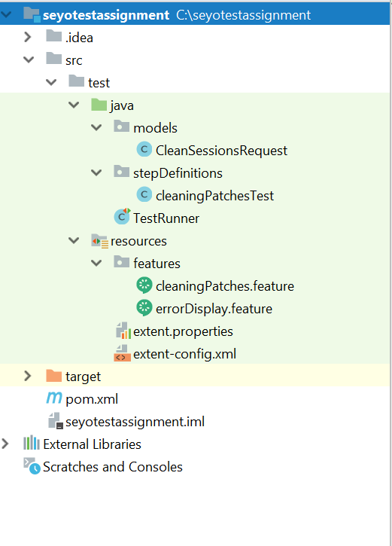The height and width of the screenshot is (546, 392).
Task: Open cleaningPatchesTest class
Action: 214,196
